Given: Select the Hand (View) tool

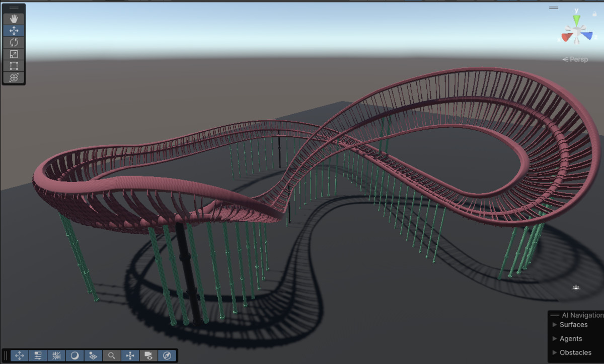Looking at the screenshot, I should 14,19.
